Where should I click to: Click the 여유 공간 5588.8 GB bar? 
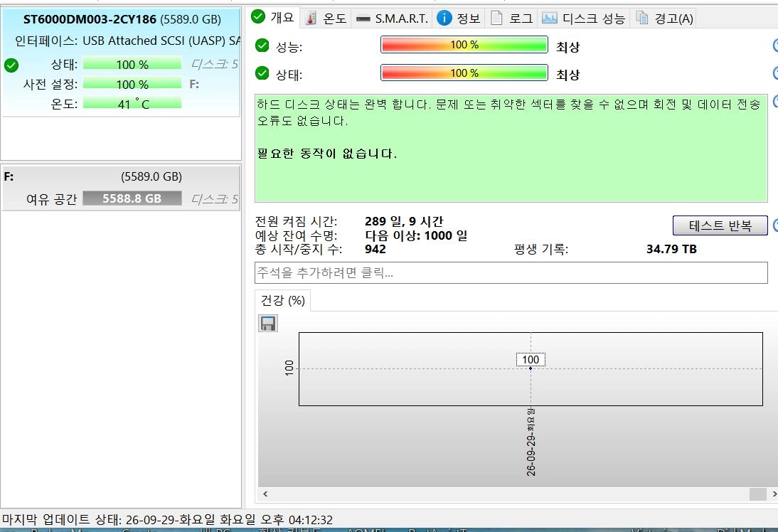pos(132,198)
